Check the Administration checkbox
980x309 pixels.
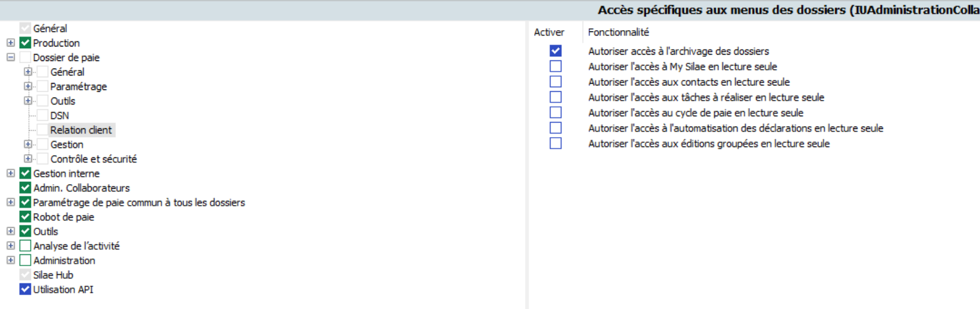click(x=25, y=260)
